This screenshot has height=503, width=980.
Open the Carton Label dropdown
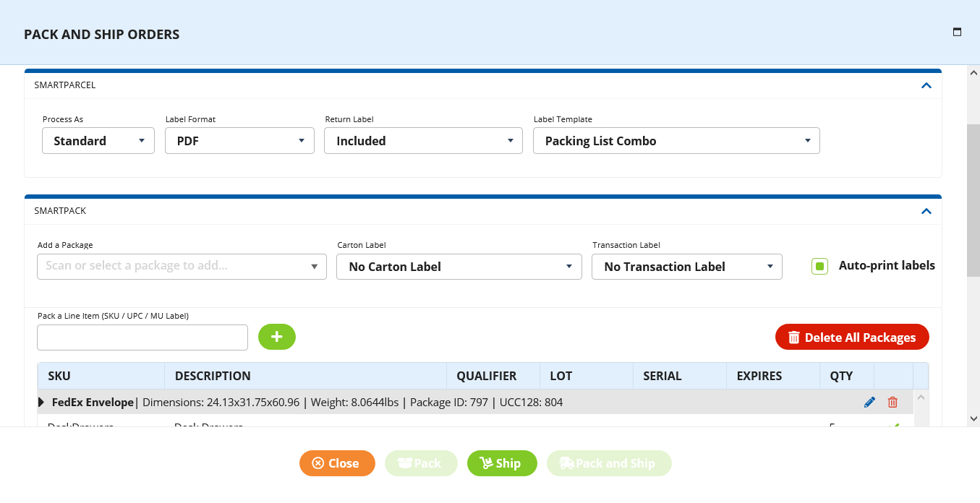pos(459,267)
